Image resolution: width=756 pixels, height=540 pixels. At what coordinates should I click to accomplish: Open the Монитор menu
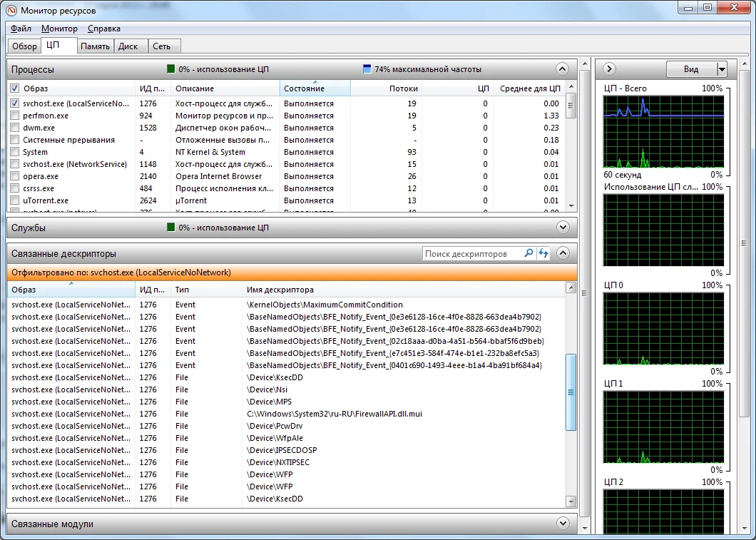click(59, 29)
